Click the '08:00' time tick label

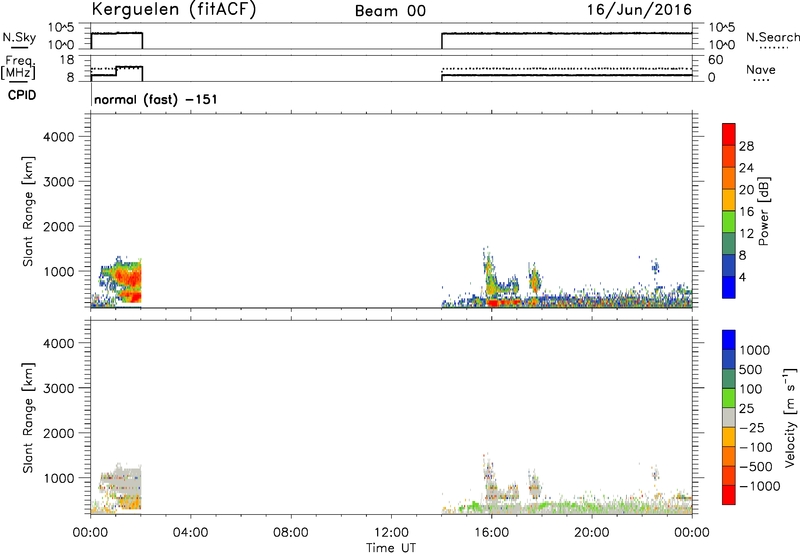point(291,533)
